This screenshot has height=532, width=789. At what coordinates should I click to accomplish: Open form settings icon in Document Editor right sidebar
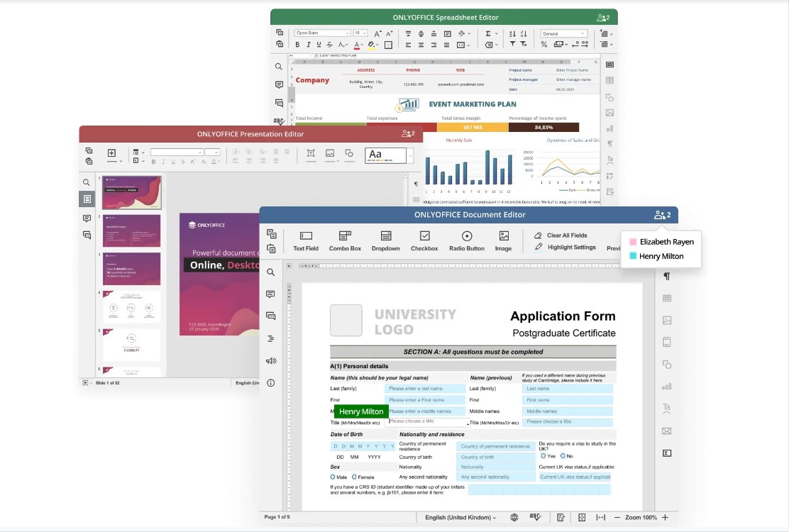click(667, 453)
